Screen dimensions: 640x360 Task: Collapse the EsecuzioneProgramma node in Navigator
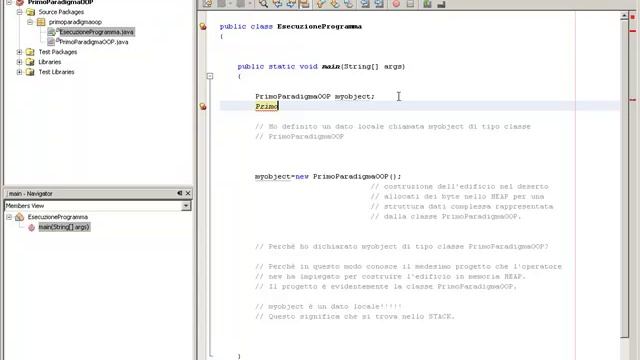click(x=9, y=217)
